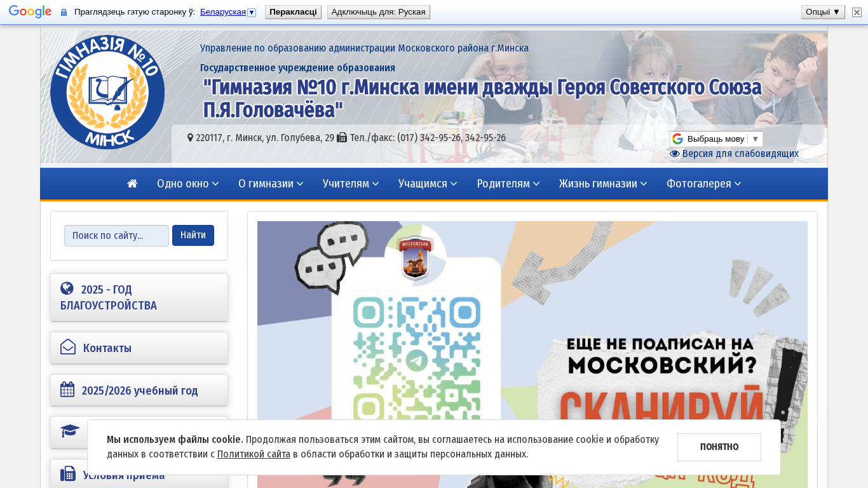The height and width of the screenshot is (488, 868).
Task: Click the Управление по образованию администрации Московского района text
Action: click(x=364, y=48)
